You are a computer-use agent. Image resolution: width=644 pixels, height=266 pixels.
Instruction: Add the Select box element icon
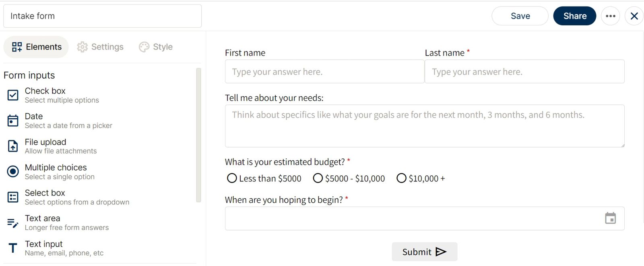[13, 197]
